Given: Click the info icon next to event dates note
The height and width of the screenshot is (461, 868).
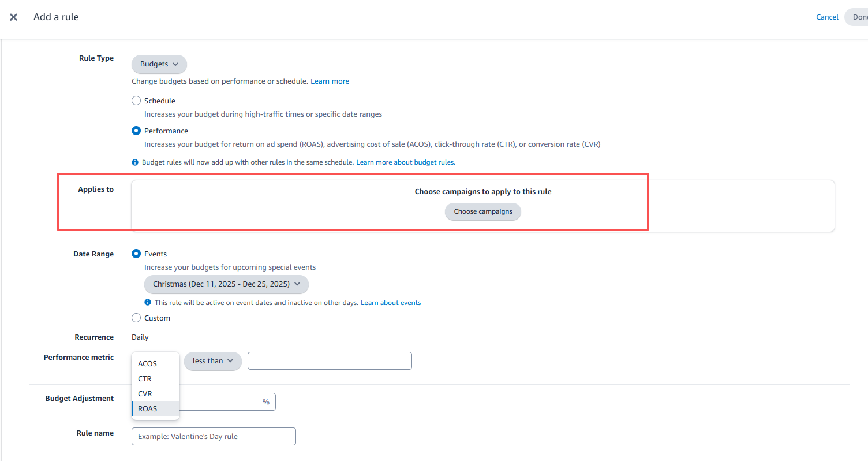Looking at the screenshot, I should click(148, 303).
